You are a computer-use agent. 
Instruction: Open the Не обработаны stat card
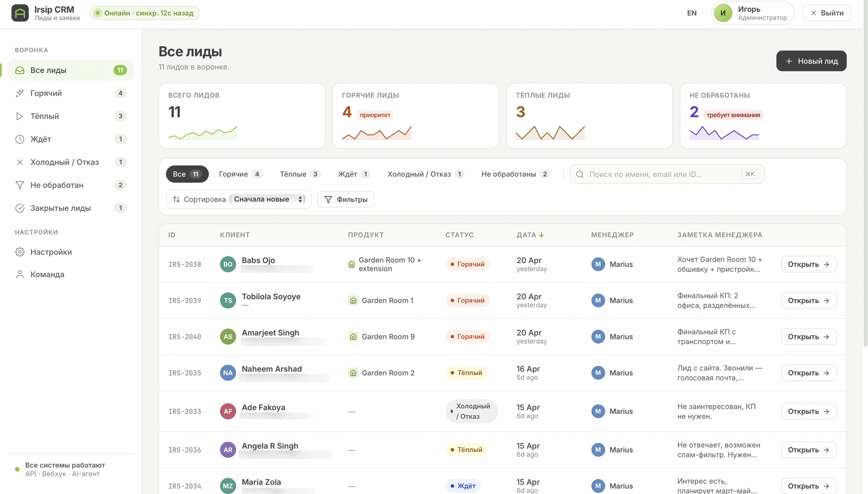(763, 116)
